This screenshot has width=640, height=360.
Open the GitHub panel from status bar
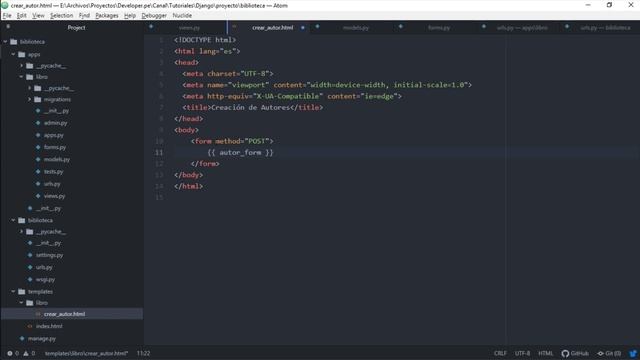coord(575,353)
